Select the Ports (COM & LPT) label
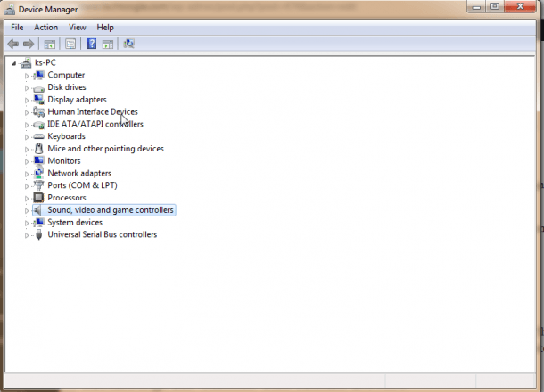Viewport: 544px width, 392px height. tap(83, 185)
